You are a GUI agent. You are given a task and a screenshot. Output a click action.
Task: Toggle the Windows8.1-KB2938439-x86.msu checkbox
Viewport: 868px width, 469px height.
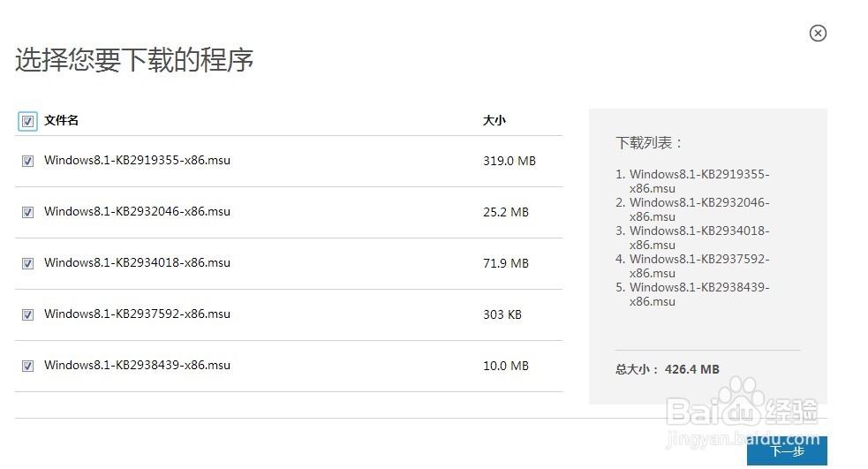coord(27,366)
